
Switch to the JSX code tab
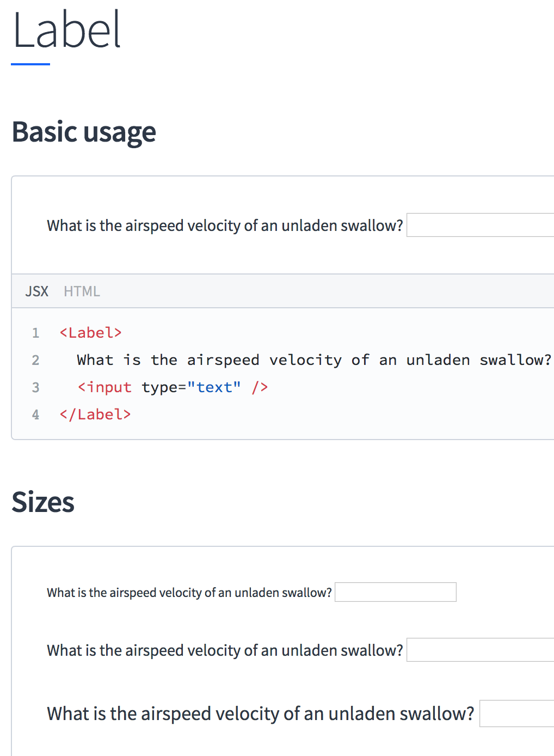coord(37,291)
